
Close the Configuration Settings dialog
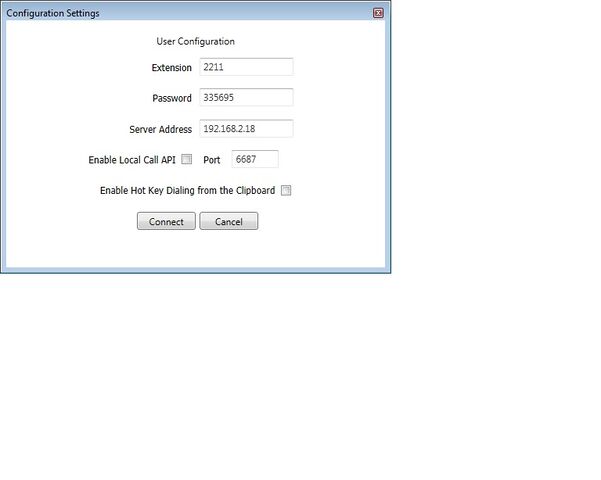(378, 13)
